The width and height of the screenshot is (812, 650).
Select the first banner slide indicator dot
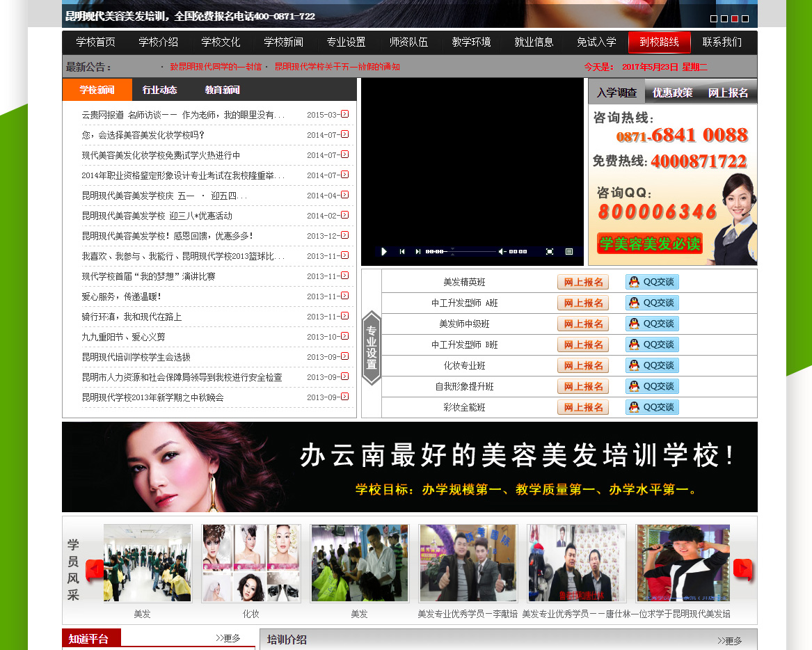pyautogui.click(x=714, y=19)
